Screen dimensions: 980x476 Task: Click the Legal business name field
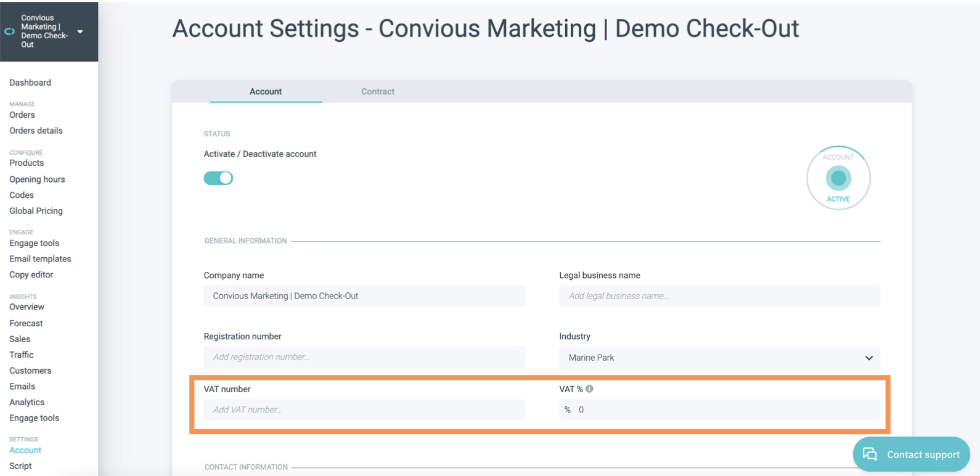pos(719,296)
